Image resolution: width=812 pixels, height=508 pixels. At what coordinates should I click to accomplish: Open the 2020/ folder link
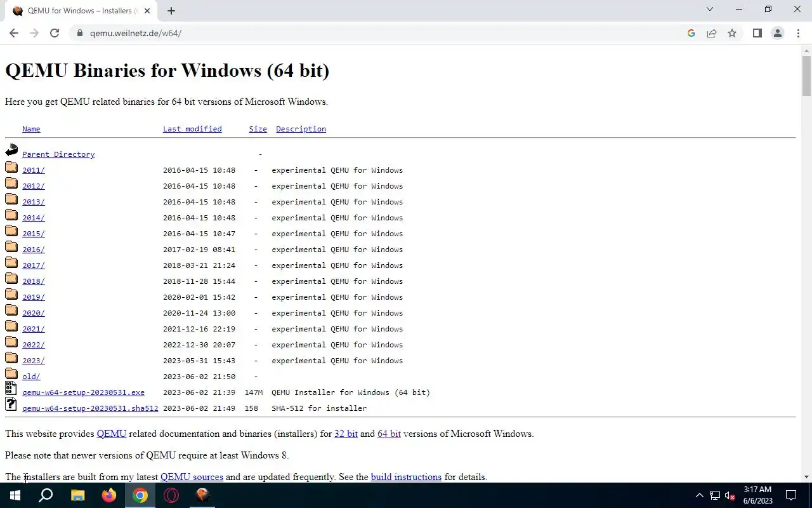tap(34, 313)
